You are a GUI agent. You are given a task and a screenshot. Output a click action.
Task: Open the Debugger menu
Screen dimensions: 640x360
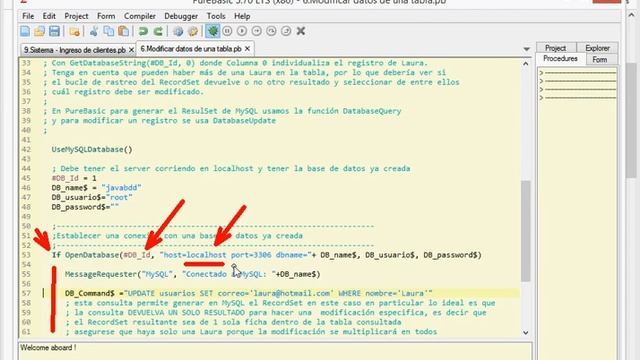pyautogui.click(x=181, y=16)
